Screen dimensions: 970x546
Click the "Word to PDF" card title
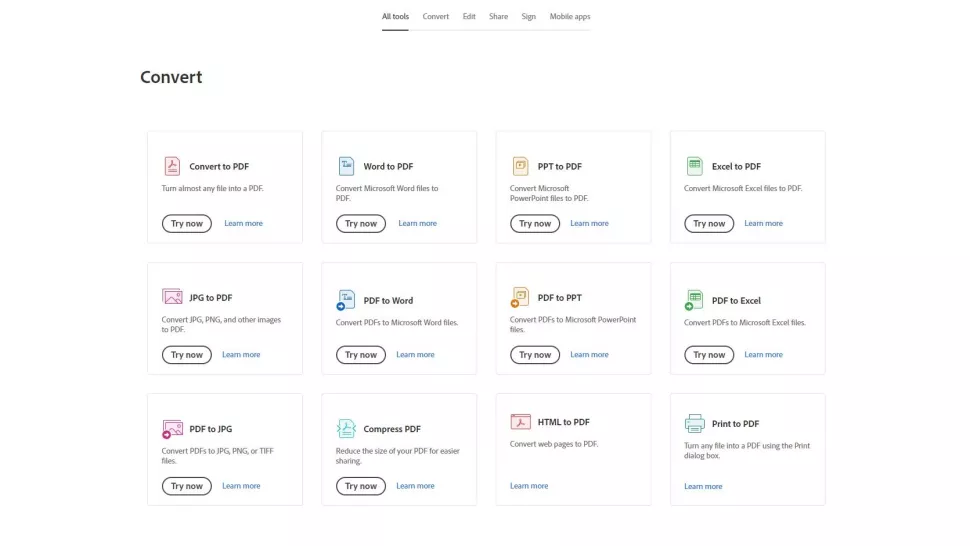click(388, 166)
